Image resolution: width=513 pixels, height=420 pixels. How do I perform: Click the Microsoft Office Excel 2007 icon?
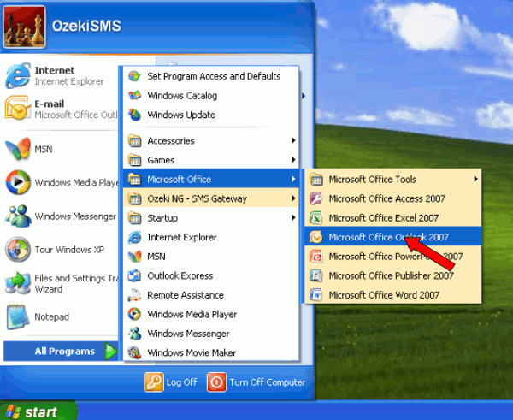point(316,217)
